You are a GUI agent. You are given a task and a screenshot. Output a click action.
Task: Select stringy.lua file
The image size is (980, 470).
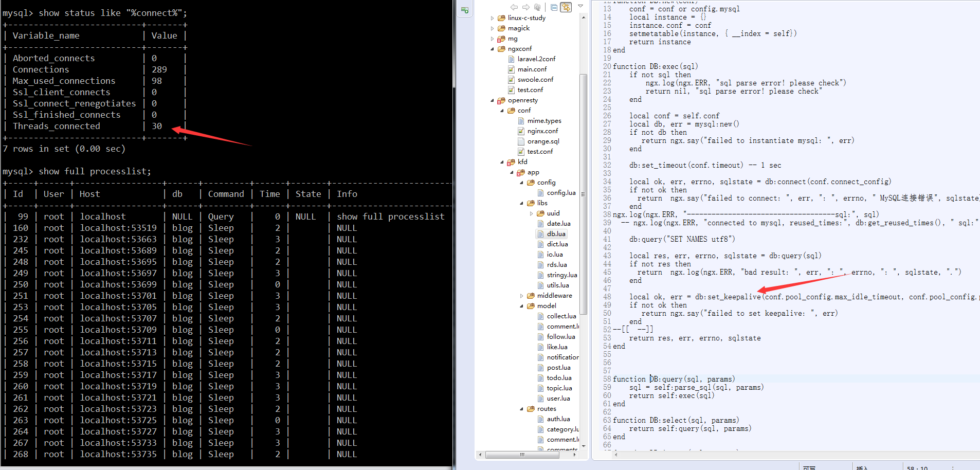click(562, 275)
